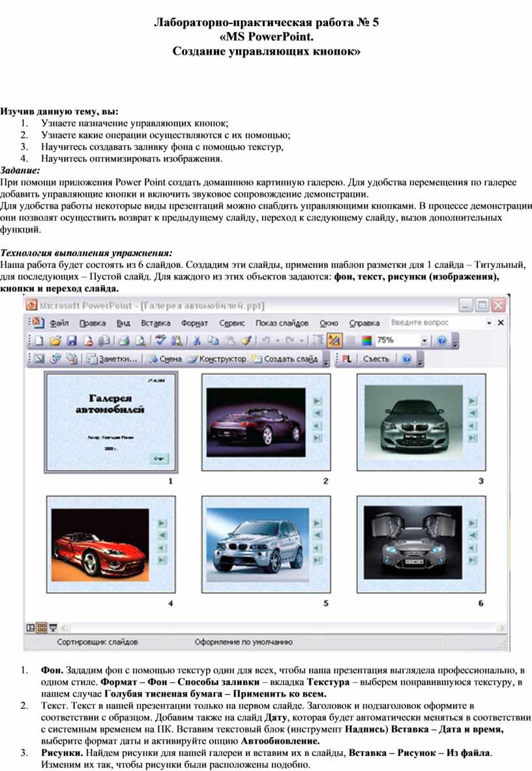Screen dimensions: 532x771
Task: Click the horizontal scrollbar right arrow
Action: click(501, 628)
